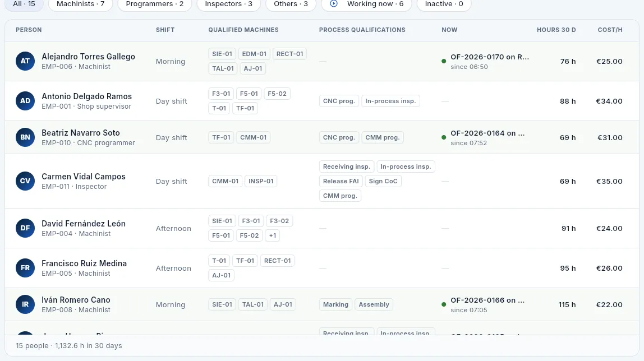Click 115 h hours value for Iván
644x361 pixels.
567,305
